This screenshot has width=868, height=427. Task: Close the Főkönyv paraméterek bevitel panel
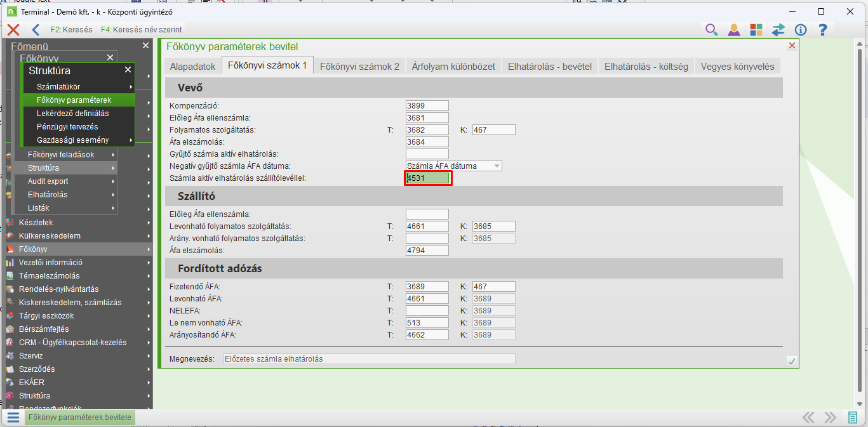[791, 46]
